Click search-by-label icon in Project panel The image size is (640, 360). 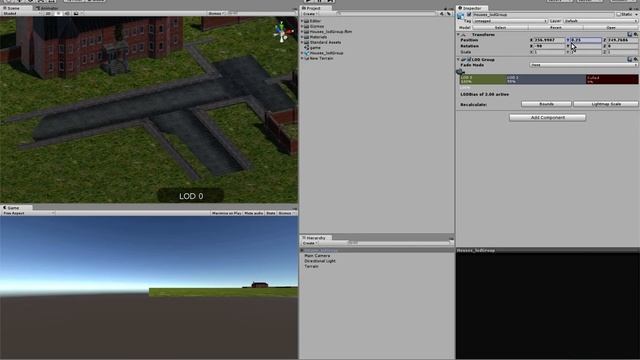pyautogui.click(x=449, y=14)
